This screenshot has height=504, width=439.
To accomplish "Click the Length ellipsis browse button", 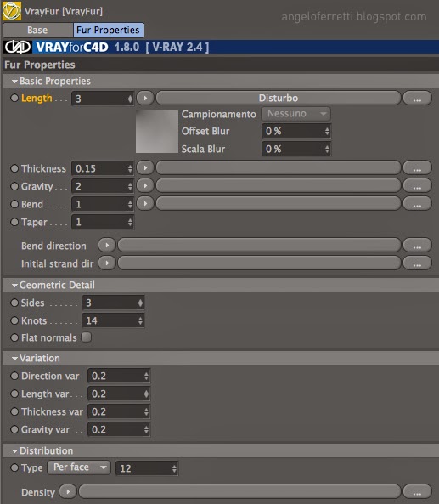I will pos(417,98).
